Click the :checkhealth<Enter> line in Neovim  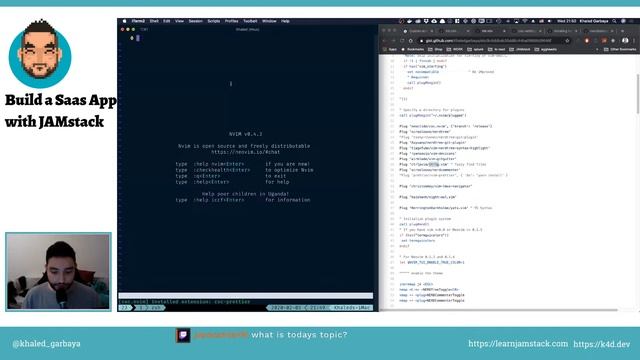pos(244,170)
